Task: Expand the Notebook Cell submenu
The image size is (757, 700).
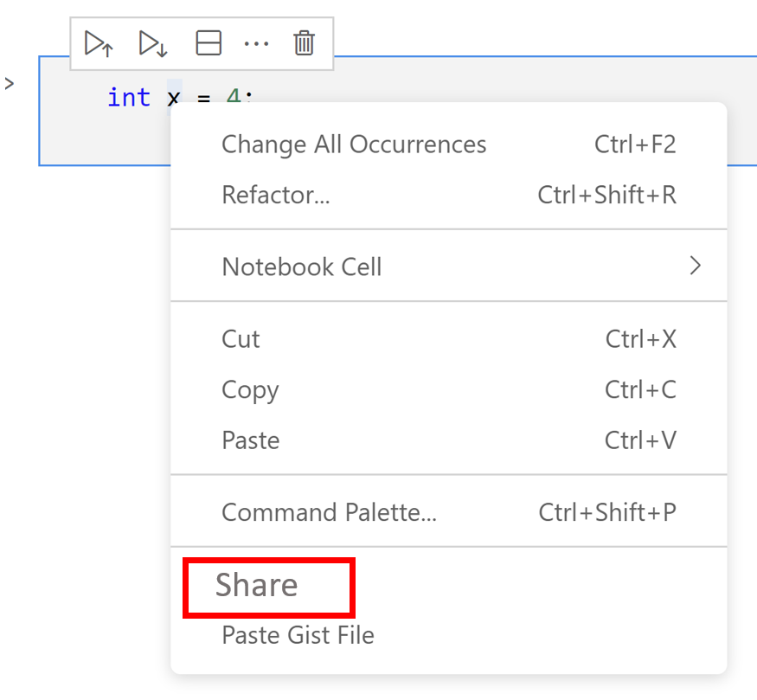Action: click(x=301, y=267)
